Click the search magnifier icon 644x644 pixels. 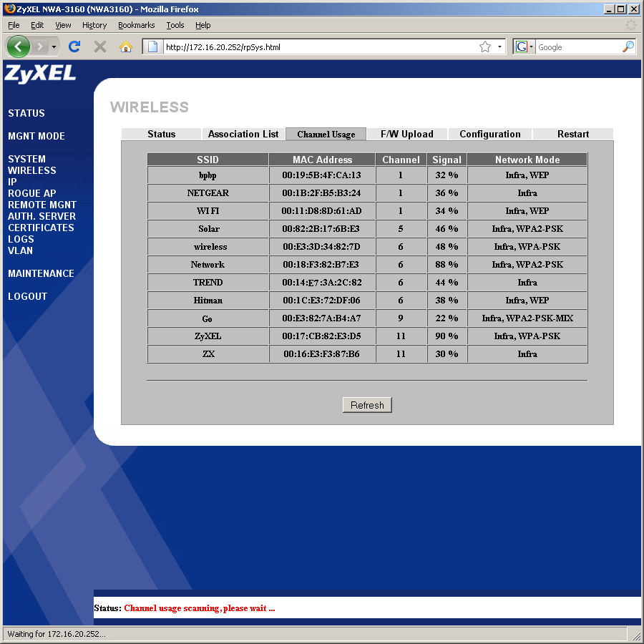tap(628, 47)
